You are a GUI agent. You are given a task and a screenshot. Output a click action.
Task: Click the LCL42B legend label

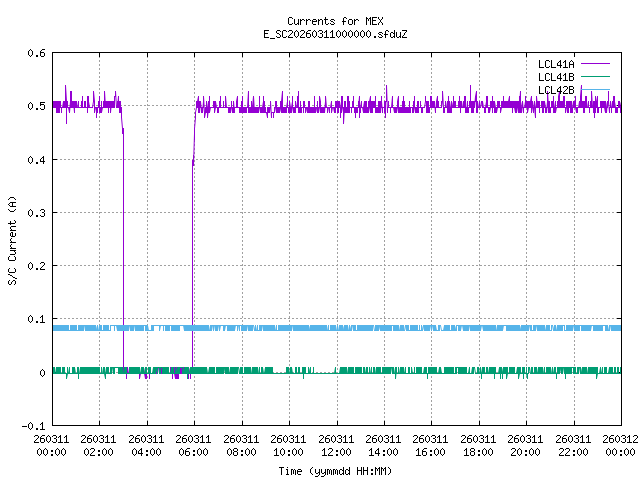point(554,90)
